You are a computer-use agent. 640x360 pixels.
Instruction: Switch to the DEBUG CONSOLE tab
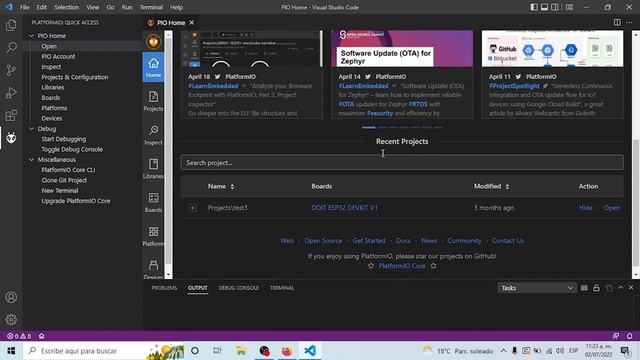click(x=238, y=288)
